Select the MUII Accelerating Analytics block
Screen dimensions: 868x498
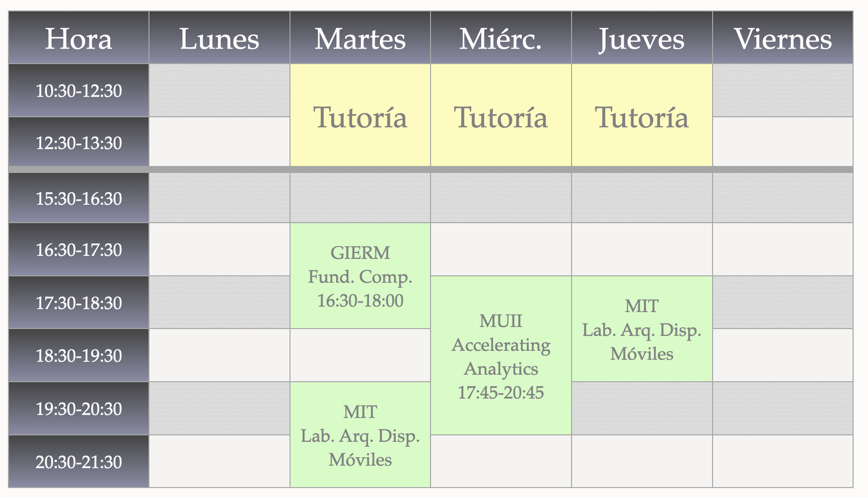(x=501, y=355)
